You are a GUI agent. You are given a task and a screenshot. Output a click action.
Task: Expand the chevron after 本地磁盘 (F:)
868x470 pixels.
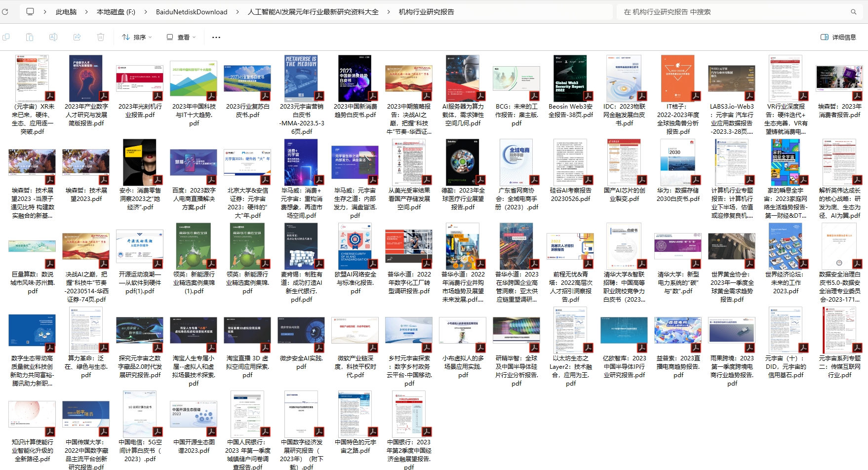[146, 12]
